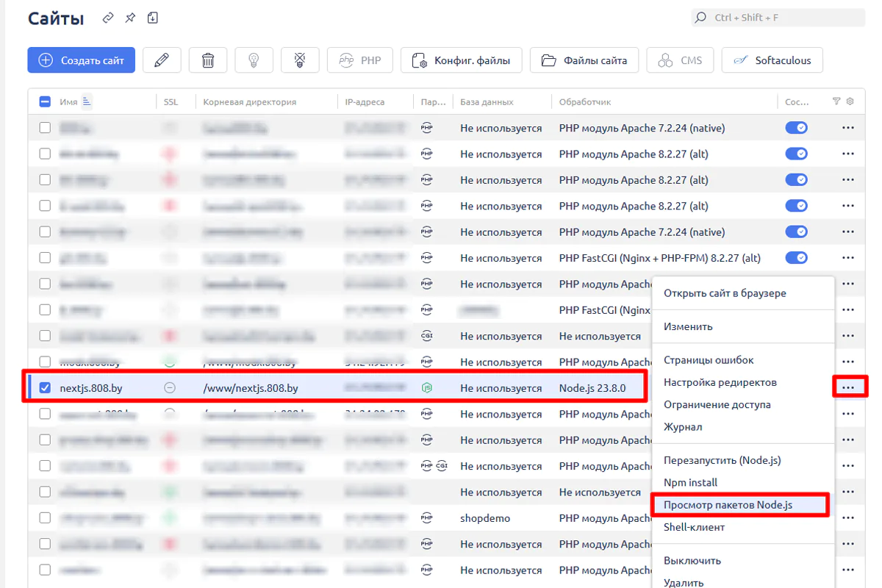Click the Node.js 23.8.0 handler cell

(592, 388)
